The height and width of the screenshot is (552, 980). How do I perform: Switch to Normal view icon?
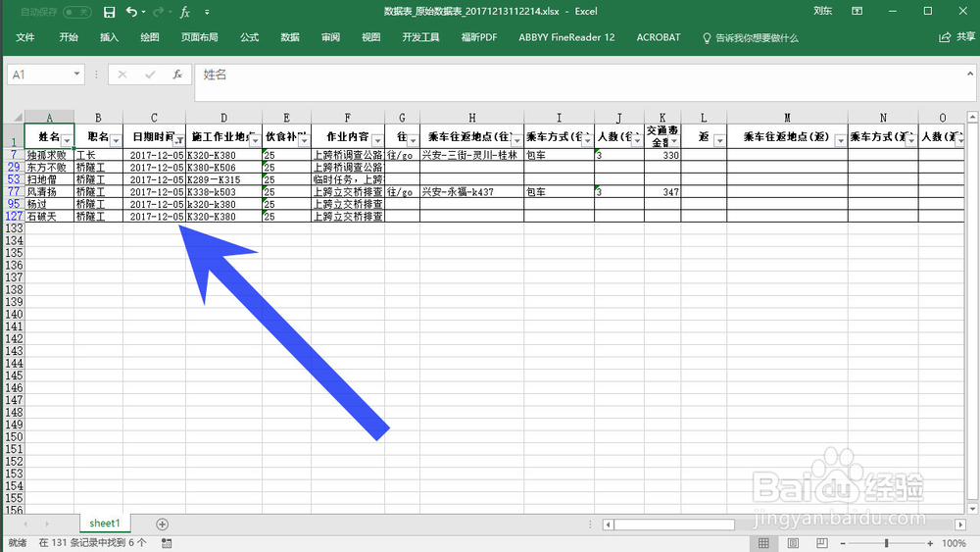pos(763,543)
